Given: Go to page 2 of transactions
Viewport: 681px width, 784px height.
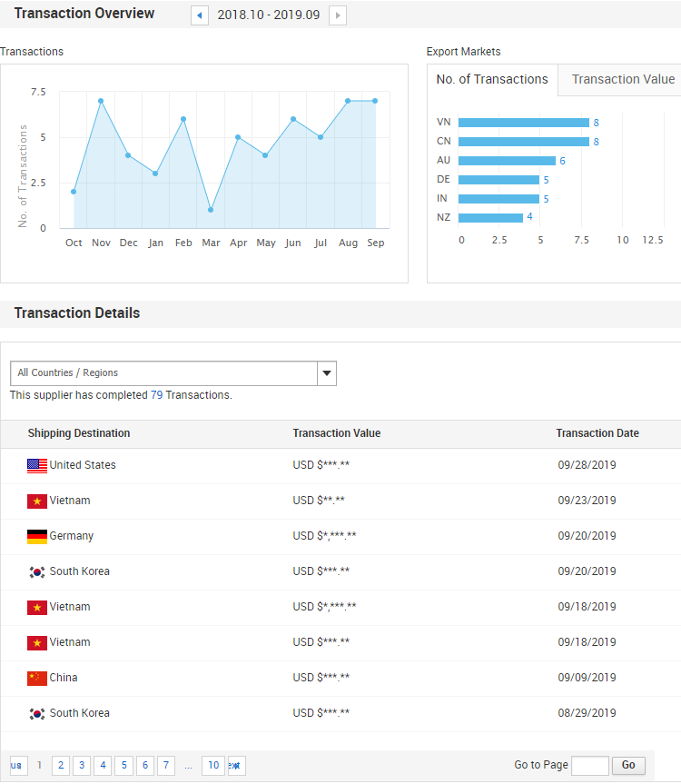Looking at the screenshot, I should tap(61, 766).
